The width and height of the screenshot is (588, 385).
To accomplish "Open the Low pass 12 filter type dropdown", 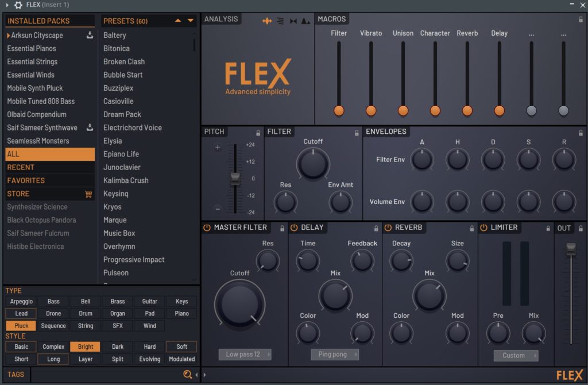I will [x=245, y=354].
